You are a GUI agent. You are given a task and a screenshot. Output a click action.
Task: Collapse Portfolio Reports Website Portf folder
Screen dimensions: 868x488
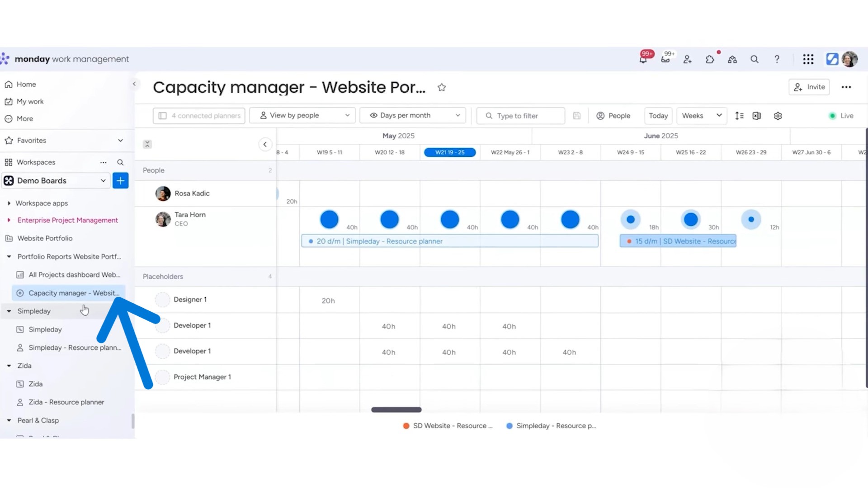[x=9, y=257]
